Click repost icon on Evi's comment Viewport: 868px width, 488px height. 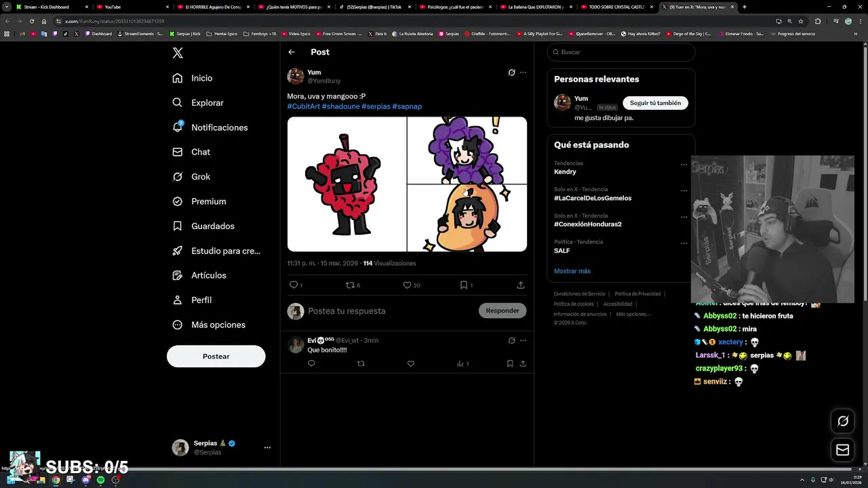coord(361,364)
